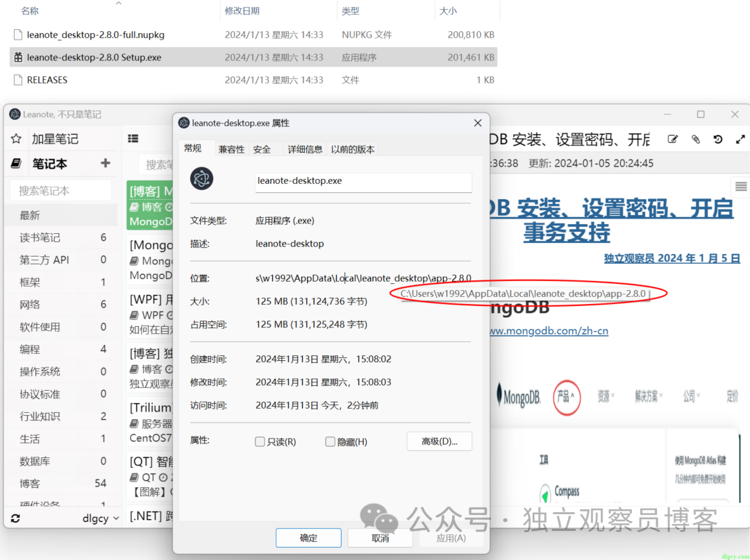The image size is (750, 560).
Task: Switch to the 以前的版本 tab
Action: (x=353, y=150)
